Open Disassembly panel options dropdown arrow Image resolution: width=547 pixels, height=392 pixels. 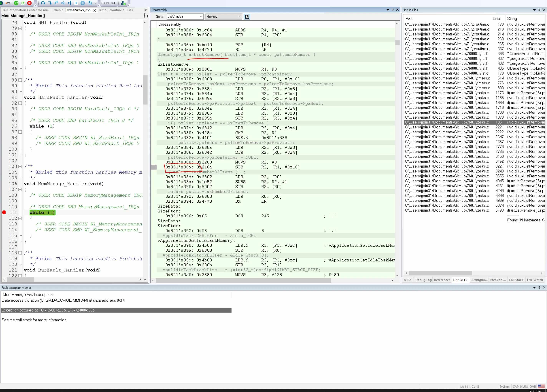388,10
